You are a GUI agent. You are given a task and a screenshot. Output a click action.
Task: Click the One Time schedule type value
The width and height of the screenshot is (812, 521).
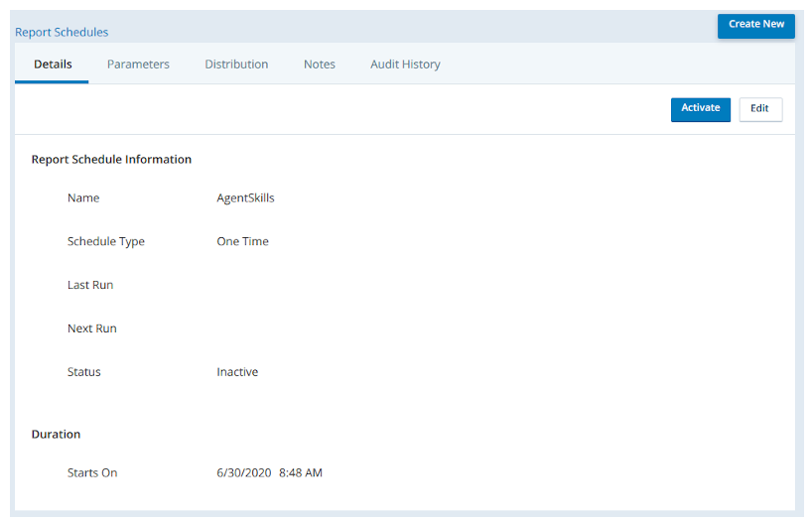pyautogui.click(x=242, y=241)
